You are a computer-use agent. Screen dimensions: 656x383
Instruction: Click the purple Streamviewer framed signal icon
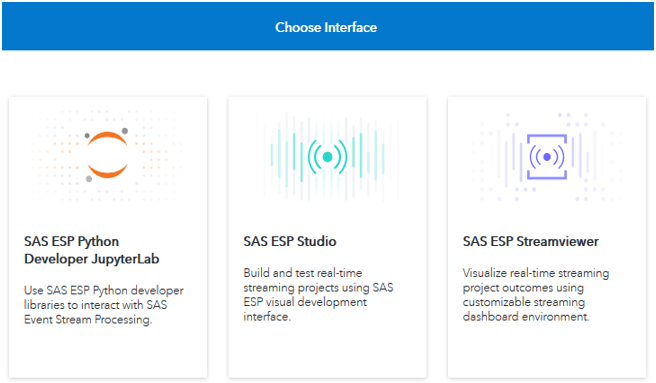547,157
